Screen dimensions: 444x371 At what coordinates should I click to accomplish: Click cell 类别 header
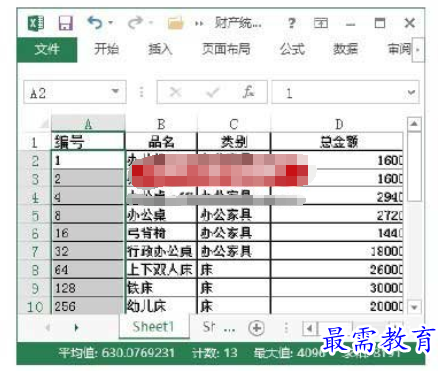coord(234,142)
